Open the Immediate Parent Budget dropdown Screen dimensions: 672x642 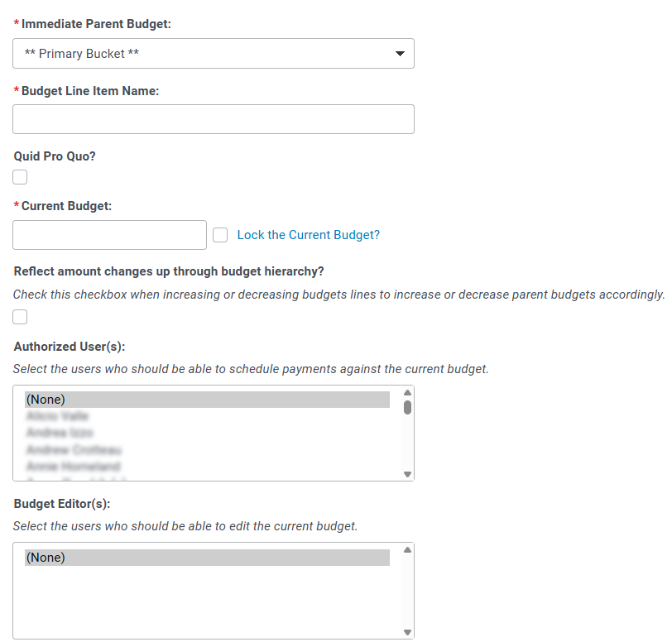tap(214, 54)
